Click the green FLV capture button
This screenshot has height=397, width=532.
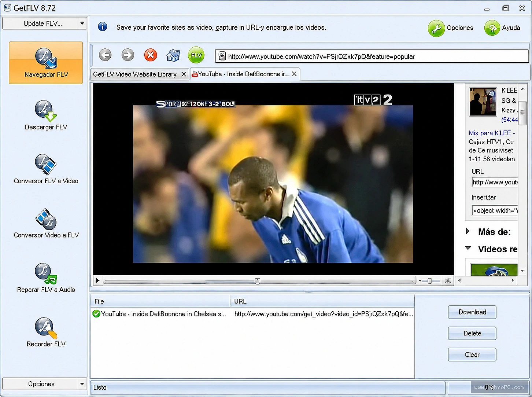196,55
